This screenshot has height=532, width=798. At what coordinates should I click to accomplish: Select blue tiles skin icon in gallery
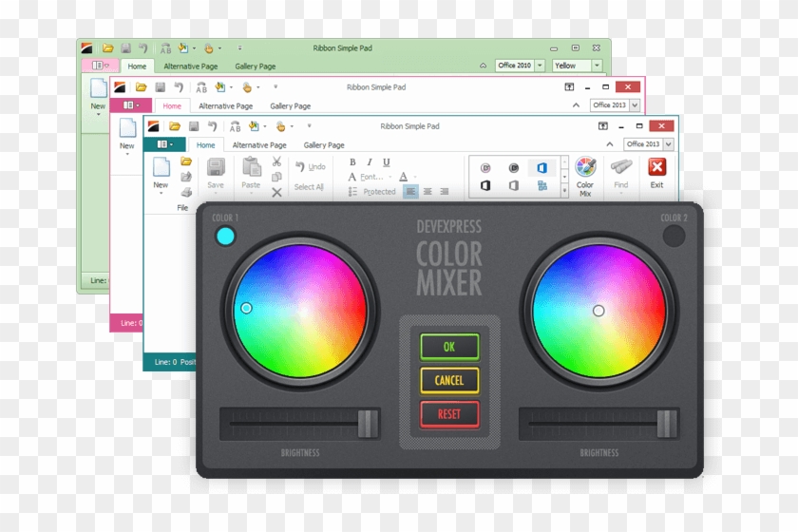(x=542, y=186)
